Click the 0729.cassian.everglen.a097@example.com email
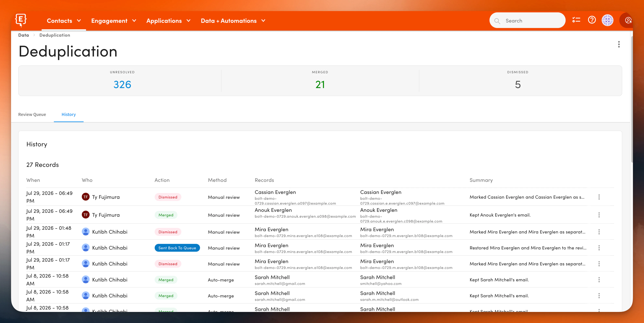Screen dimensions: 644x323 [295, 201]
